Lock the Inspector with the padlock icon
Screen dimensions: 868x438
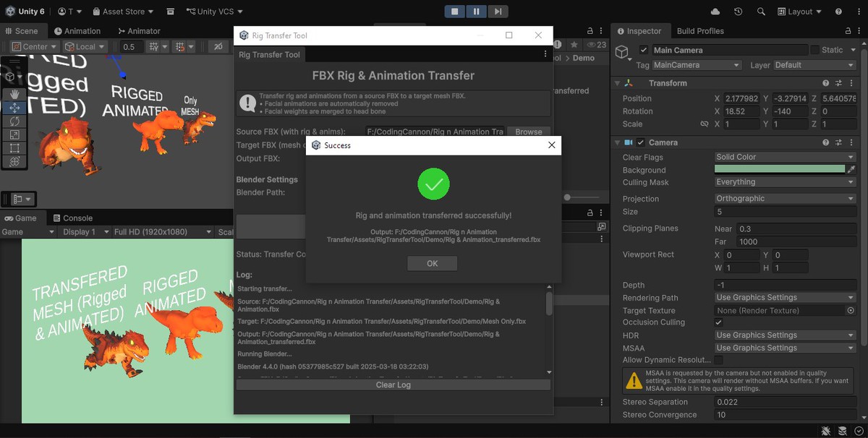point(848,31)
